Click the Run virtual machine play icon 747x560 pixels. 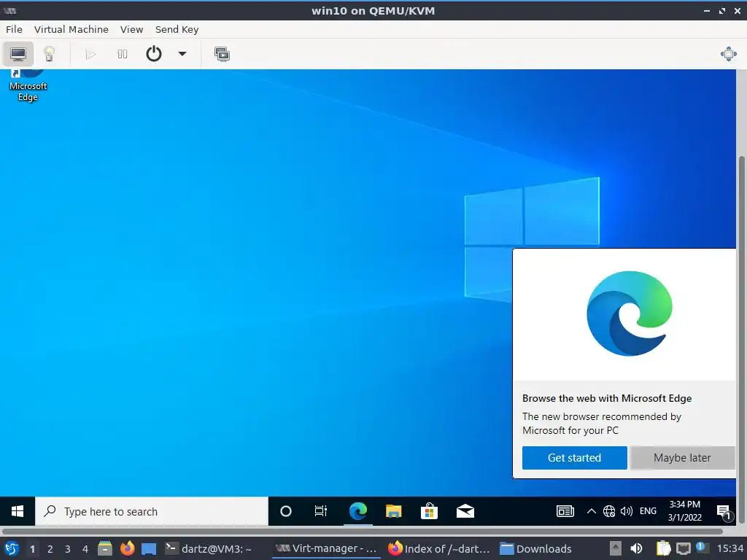[90, 54]
